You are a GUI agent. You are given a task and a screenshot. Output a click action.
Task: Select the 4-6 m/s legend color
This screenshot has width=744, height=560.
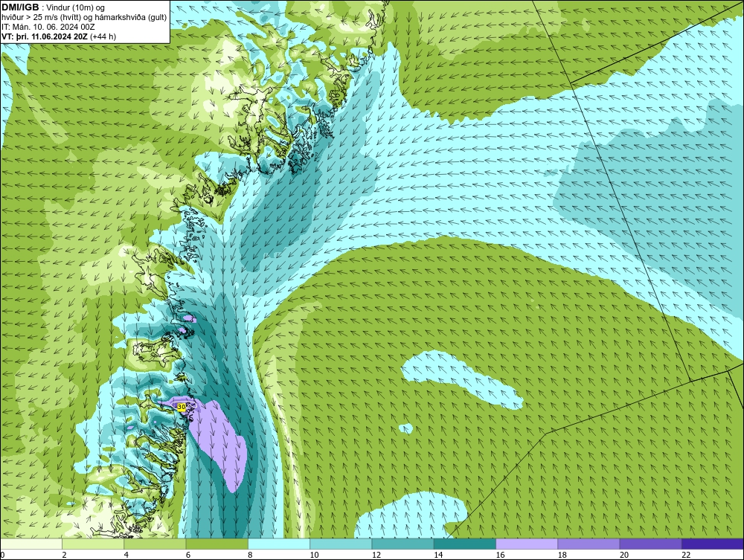(x=155, y=544)
